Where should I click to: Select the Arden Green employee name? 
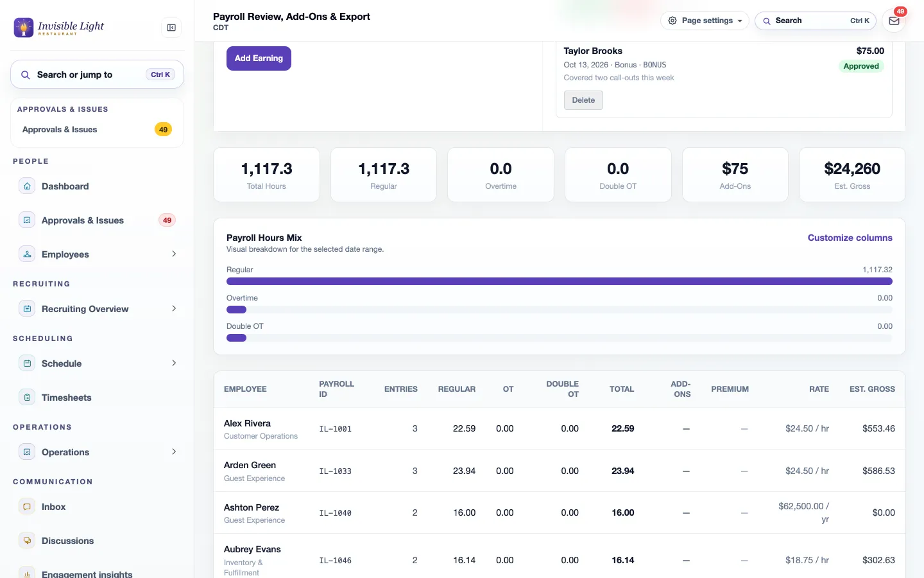click(250, 465)
